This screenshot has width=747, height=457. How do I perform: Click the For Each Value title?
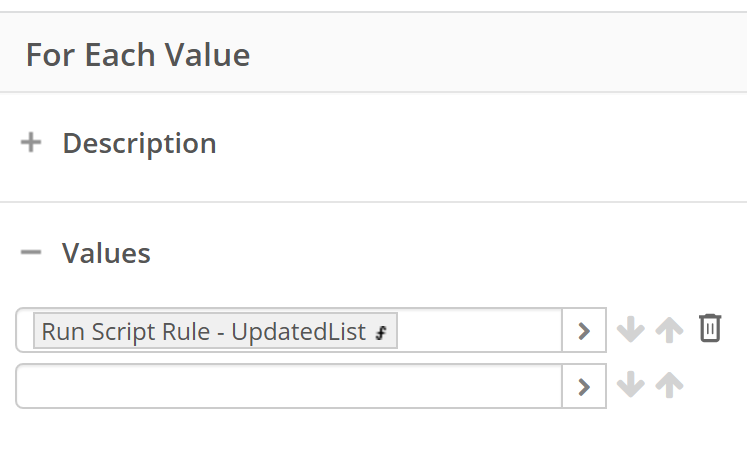coord(138,55)
